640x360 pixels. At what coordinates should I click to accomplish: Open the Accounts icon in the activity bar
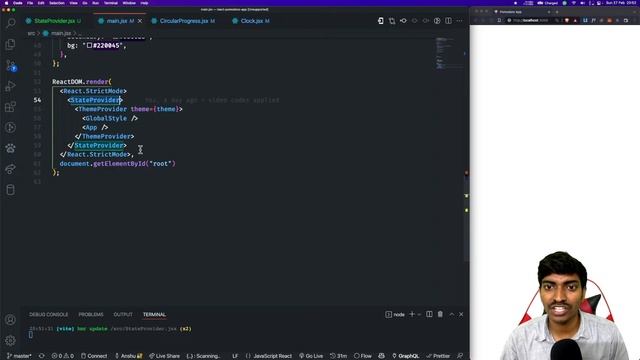tap(11, 320)
